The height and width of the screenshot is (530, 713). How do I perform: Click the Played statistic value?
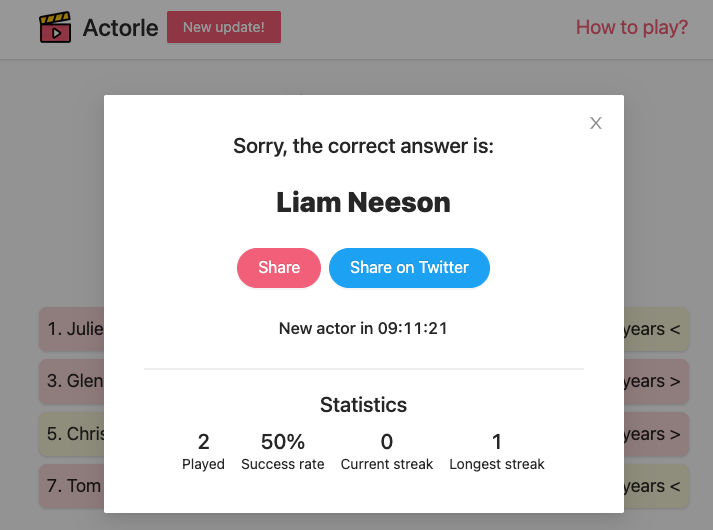203,442
